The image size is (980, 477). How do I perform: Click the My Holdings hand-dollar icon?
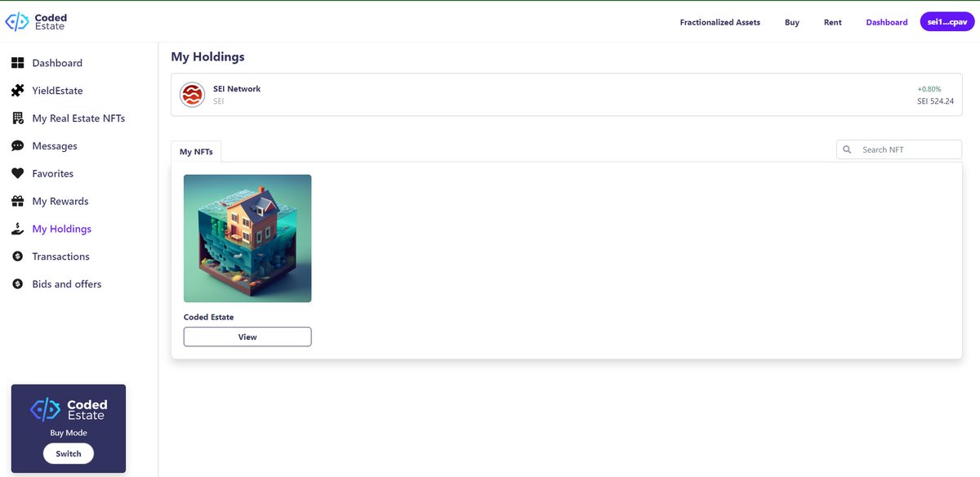[x=17, y=229]
